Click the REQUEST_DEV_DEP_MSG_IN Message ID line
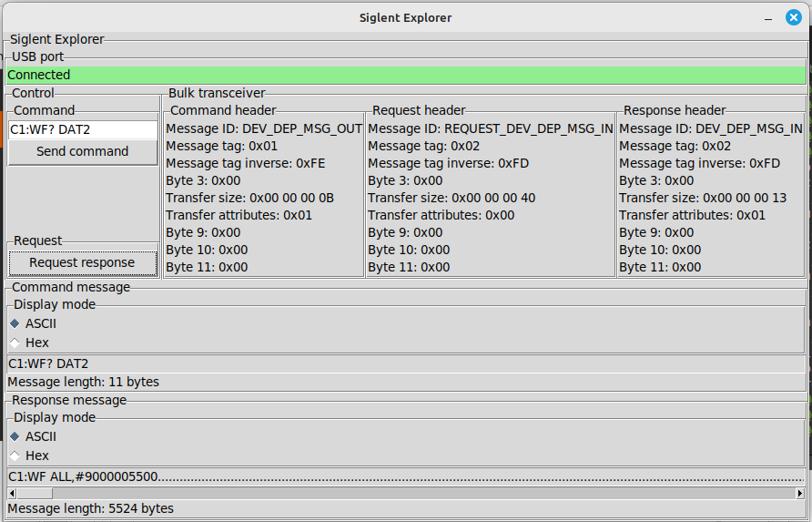This screenshot has width=812, height=522. coord(490,128)
